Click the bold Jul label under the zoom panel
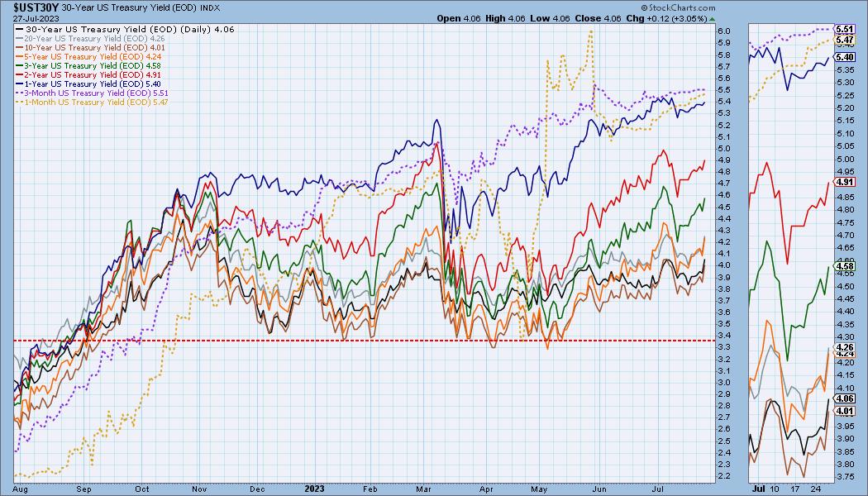The height and width of the screenshot is (496, 868). pyautogui.click(x=758, y=489)
